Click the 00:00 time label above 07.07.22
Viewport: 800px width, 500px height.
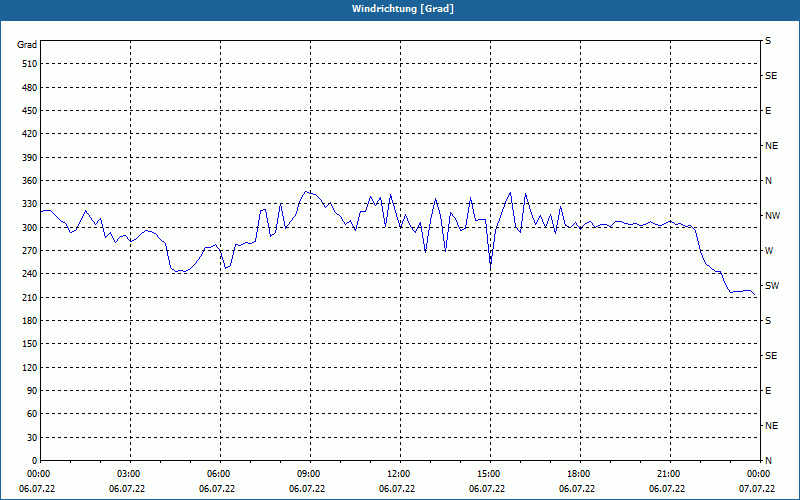[759, 474]
